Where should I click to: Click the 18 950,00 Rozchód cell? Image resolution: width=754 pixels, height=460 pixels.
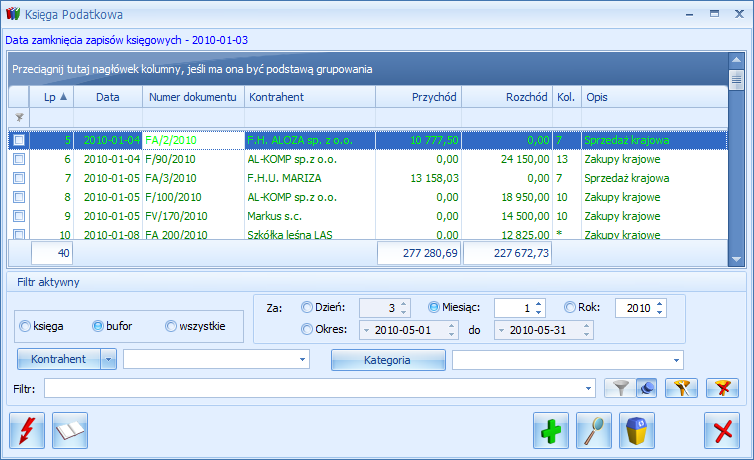tap(507, 197)
